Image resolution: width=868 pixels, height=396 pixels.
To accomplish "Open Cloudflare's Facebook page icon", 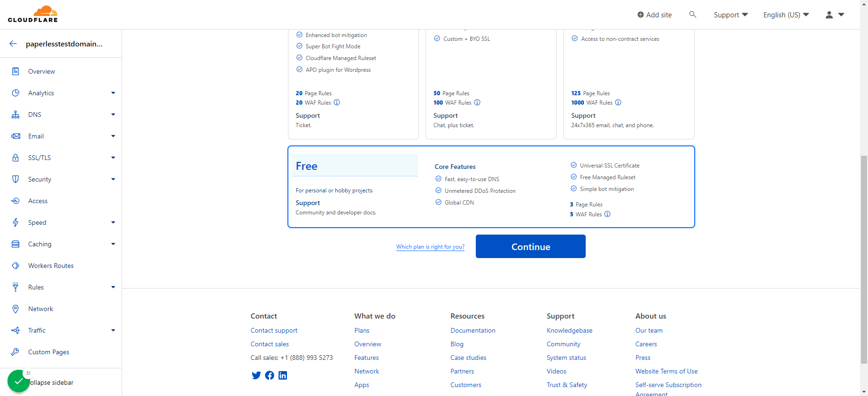I will pos(270,375).
